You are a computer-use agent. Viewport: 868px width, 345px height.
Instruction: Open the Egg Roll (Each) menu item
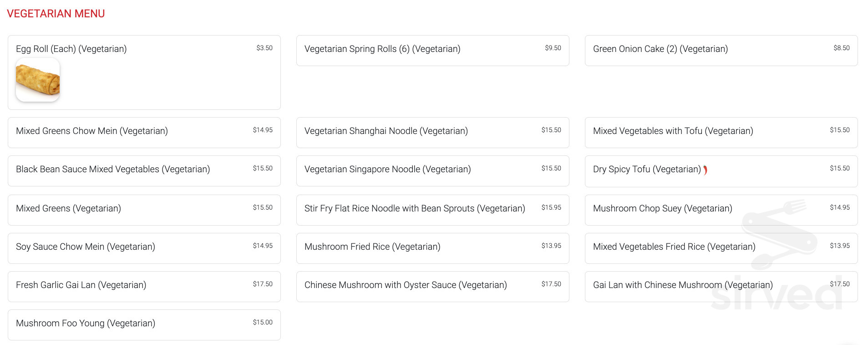pos(71,49)
